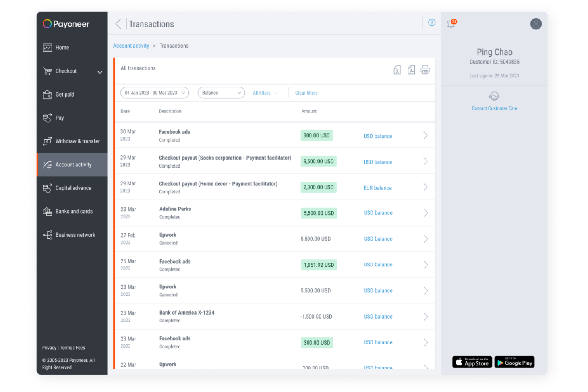Image resolution: width=588 pixels, height=392 pixels.
Task: Click the Checkout cart icon
Action: click(x=47, y=71)
